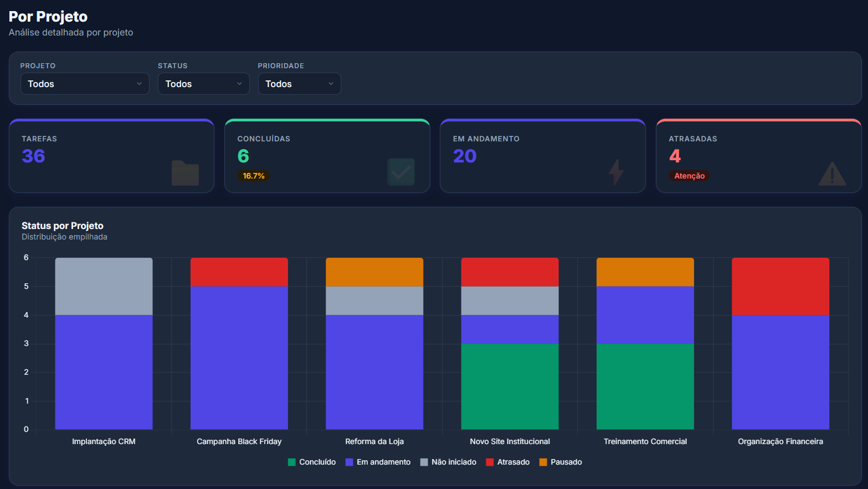Screen dimensions: 868x489
Task: Click the lightning bolt icon in Em Andamento card
Action: tap(616, 172)
